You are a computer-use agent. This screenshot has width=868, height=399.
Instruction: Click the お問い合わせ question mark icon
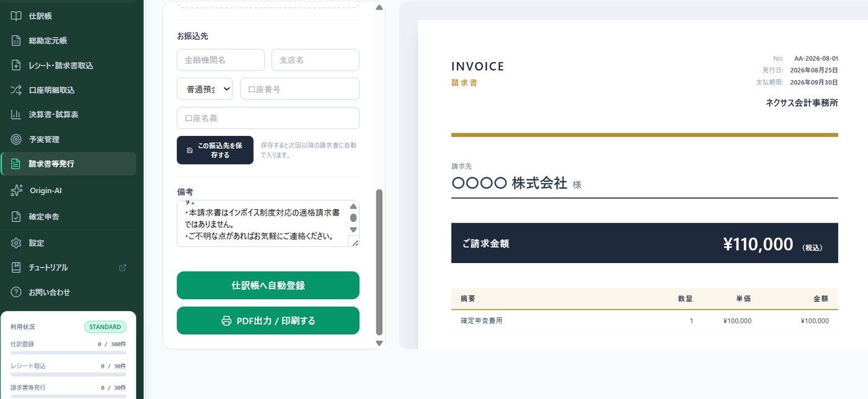16,292
